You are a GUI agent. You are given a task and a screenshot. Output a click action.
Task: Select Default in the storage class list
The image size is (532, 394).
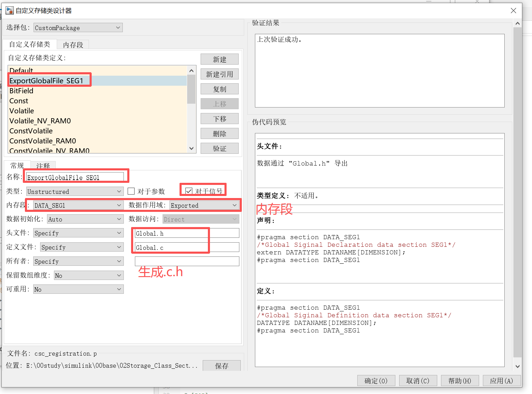[x=97, y=71]
